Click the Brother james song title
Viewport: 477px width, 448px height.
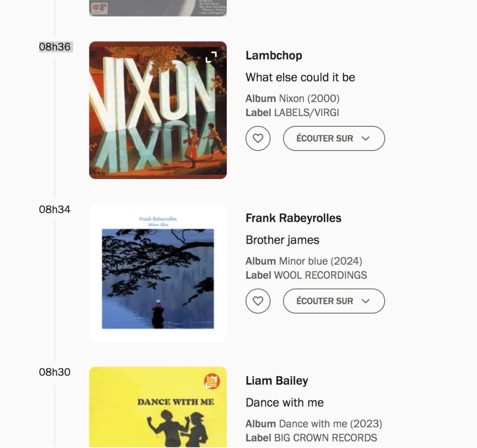(x=282, y=240)
